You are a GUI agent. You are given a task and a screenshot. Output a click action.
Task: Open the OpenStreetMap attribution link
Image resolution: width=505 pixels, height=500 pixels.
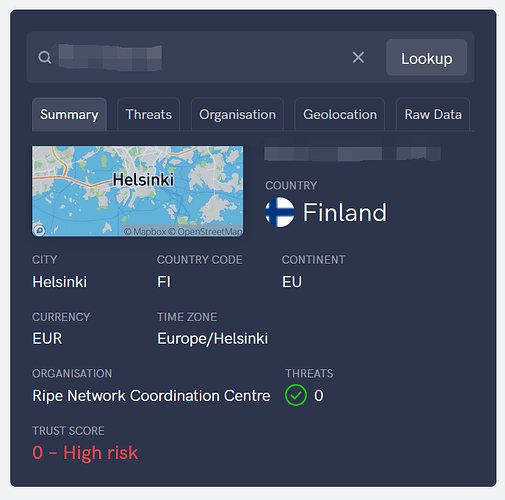(205, 231)
